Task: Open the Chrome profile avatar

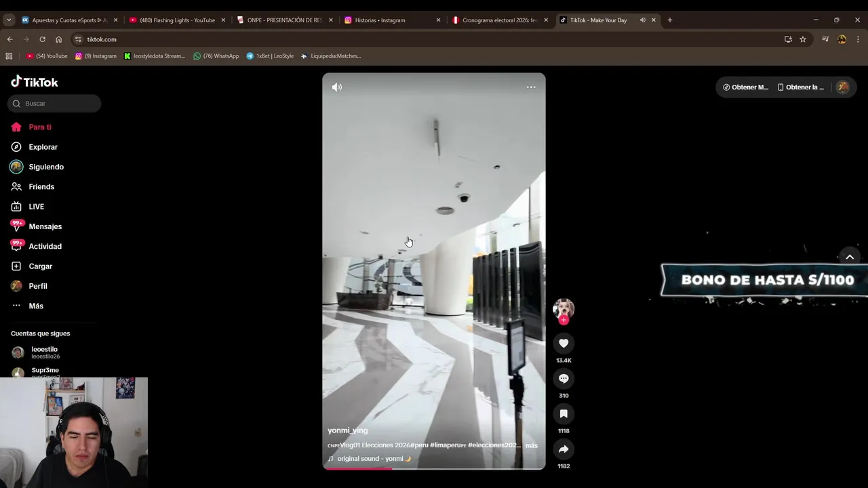Action: click(842, 39)
